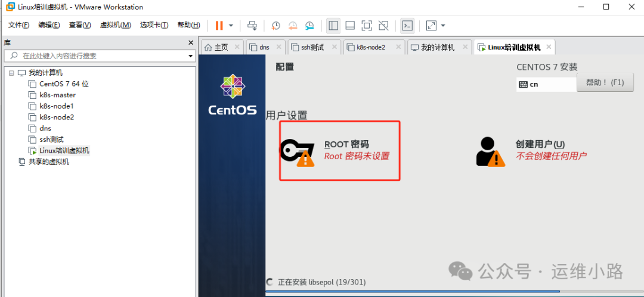Close the 库 library panel with its X
The height and width of the screenshot is (297, 644).
coord(191,43)
